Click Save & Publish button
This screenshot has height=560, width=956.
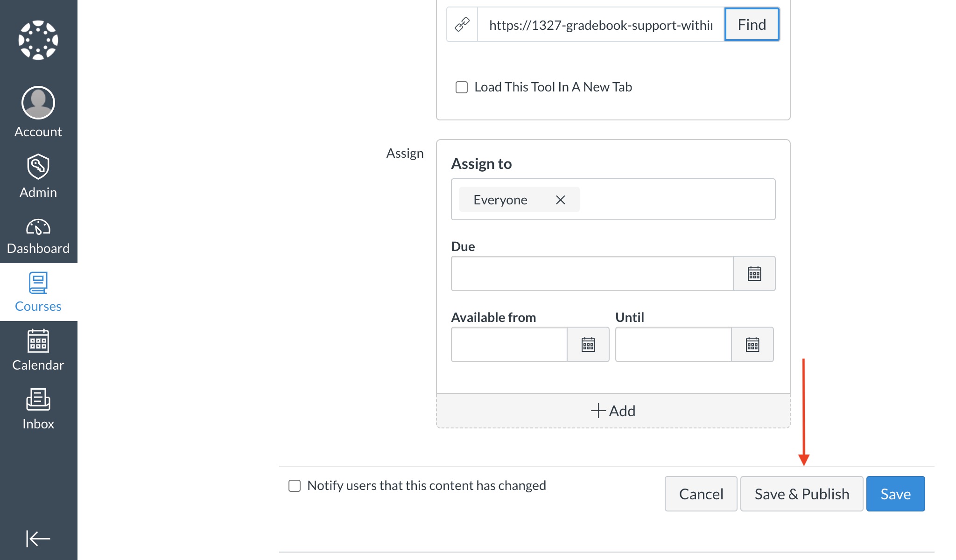tap(801, 494)
